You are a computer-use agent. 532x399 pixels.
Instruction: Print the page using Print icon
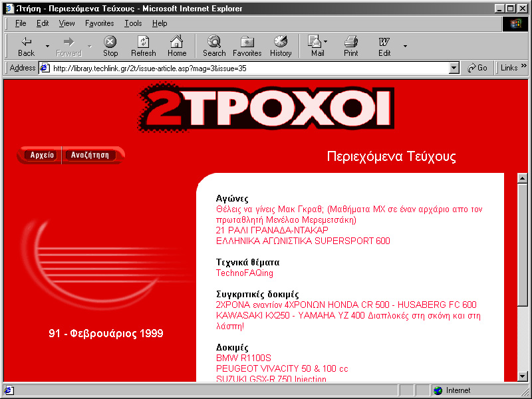351,41
